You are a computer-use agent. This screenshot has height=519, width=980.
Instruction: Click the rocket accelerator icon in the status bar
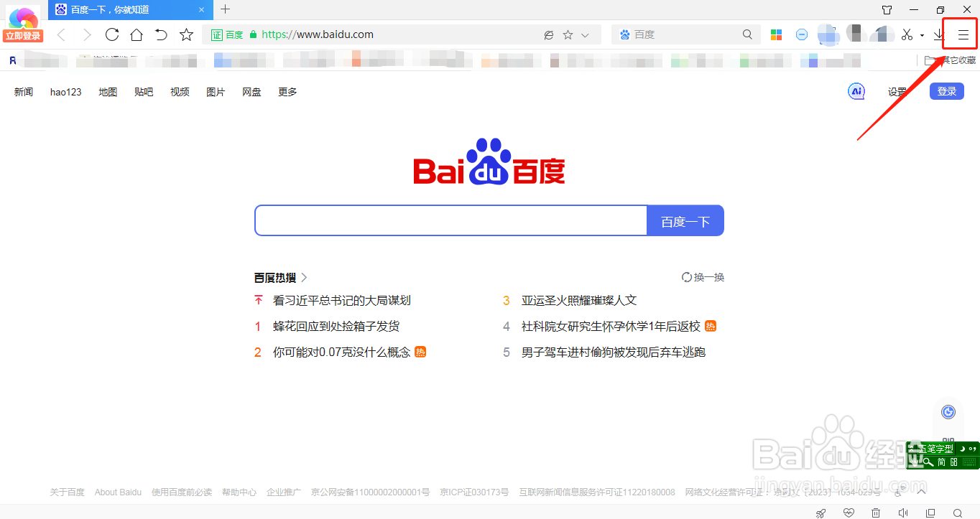point(821,513)
